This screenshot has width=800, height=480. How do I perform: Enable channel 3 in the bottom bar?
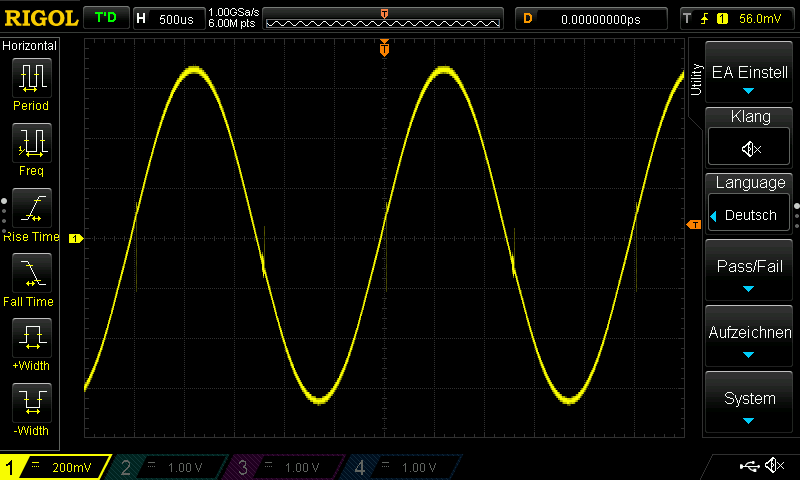tap(285, 467)
